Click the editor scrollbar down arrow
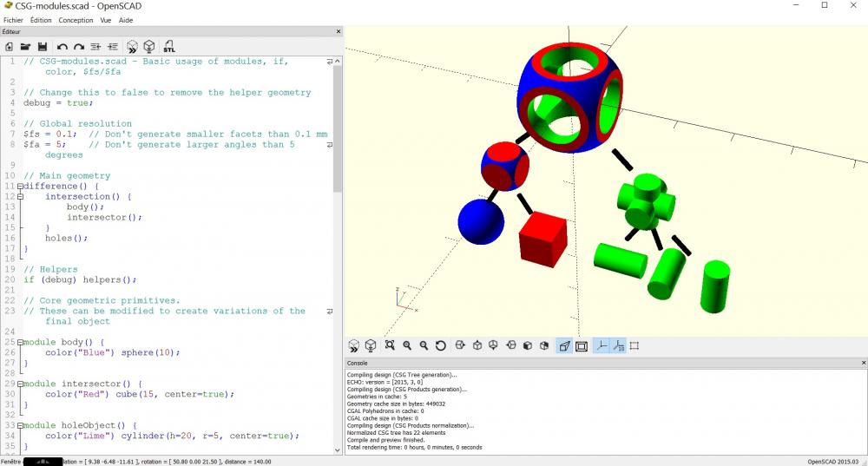Image resolution: width=868 pixels, height=466 pixels. (338, 450)
